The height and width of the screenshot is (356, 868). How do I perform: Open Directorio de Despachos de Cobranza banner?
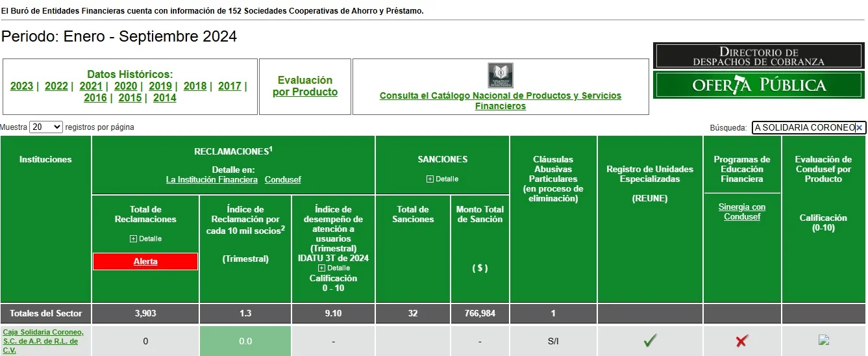(758, 57)
